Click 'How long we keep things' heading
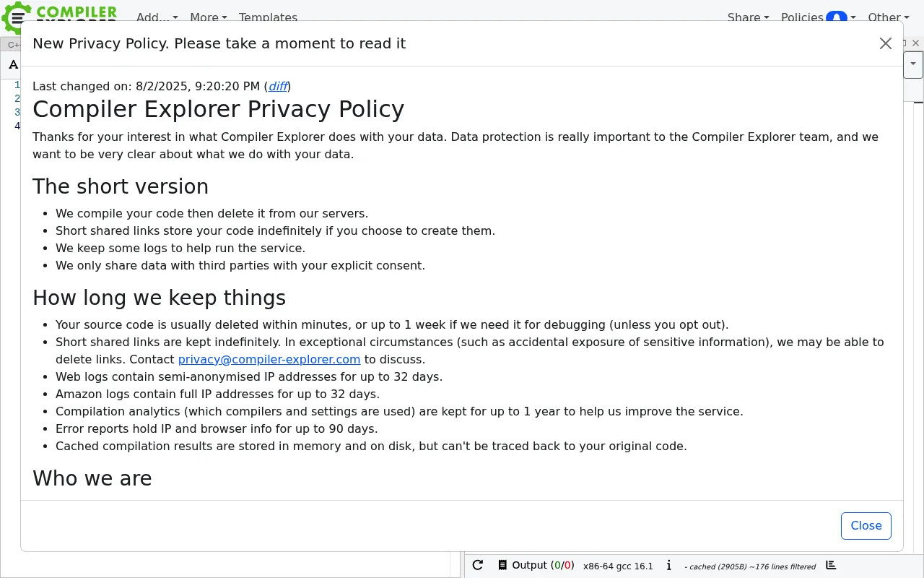The height and width of the screenshot is (578, 924). 159,298
